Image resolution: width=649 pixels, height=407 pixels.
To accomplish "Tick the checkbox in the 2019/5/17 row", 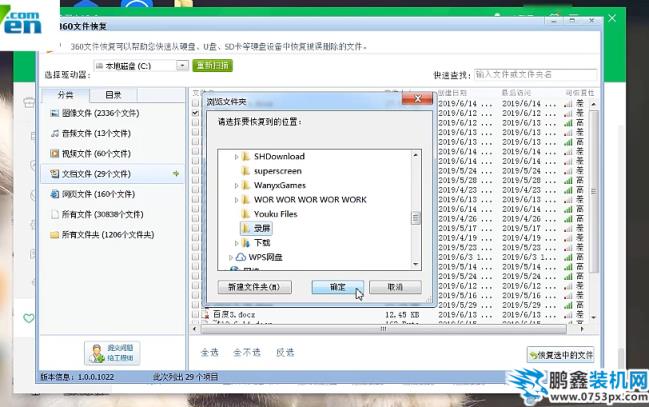I will (x=195, y=228).
